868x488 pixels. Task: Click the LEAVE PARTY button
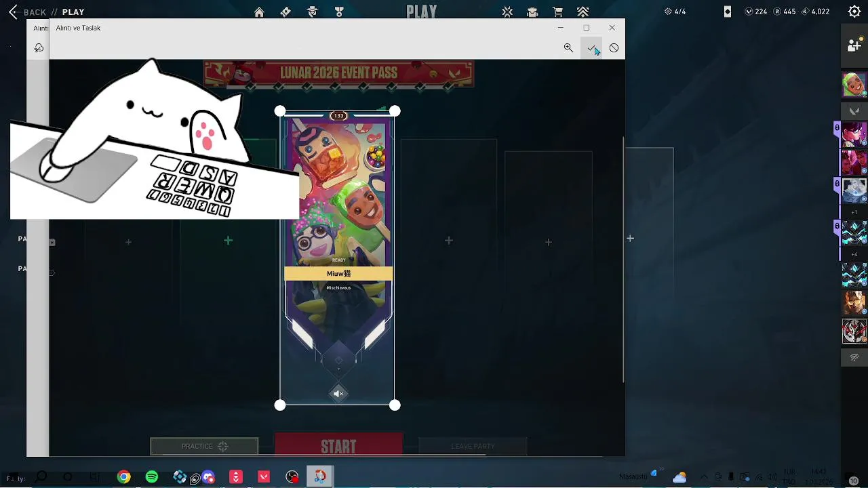[x=473, y=446]
